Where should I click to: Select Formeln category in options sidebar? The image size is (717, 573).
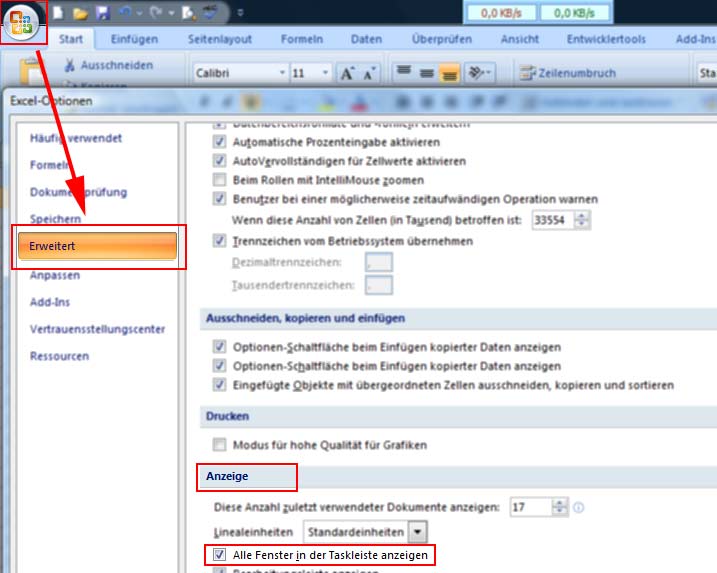49,165
